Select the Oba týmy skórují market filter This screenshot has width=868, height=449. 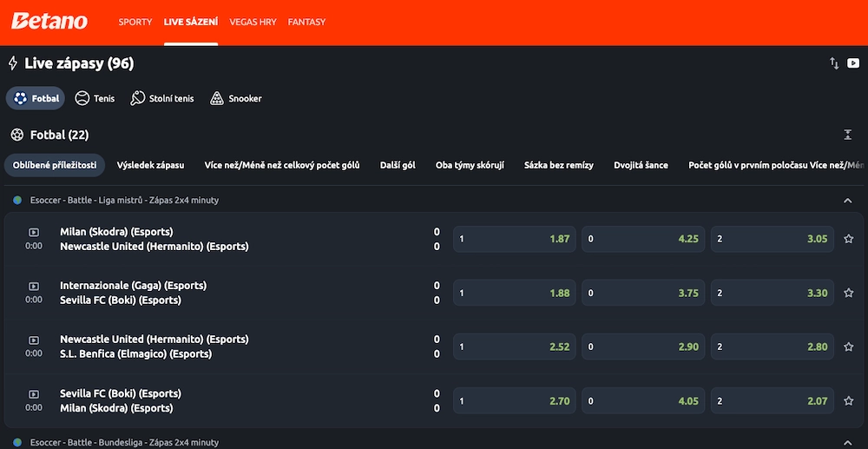[470, 165]
